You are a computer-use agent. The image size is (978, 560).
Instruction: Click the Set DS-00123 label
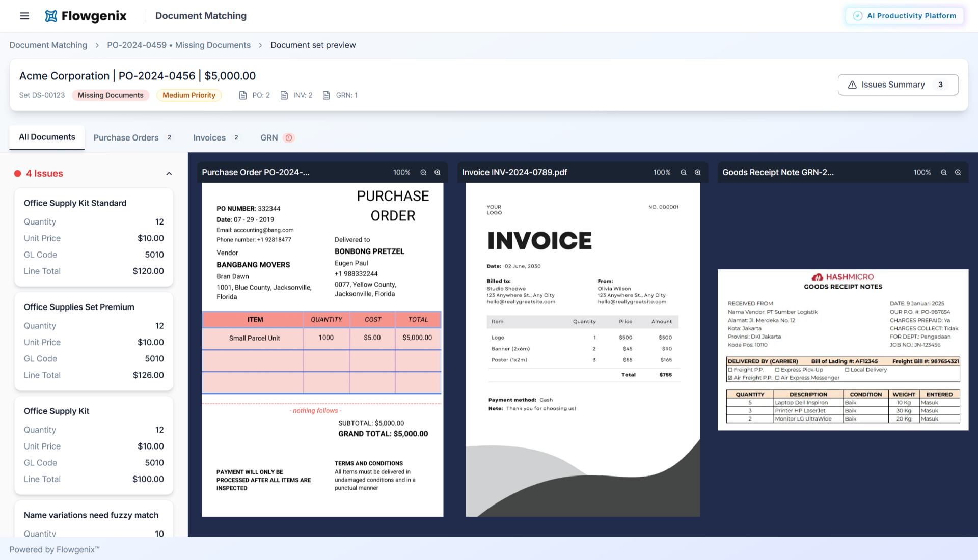(x=42, y=95)
